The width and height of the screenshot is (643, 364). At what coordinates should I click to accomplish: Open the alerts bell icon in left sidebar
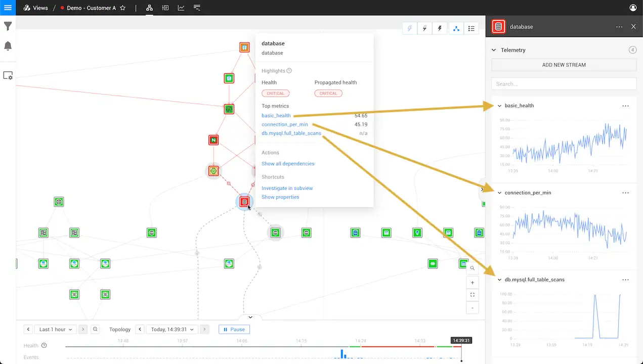coord(8,45)
